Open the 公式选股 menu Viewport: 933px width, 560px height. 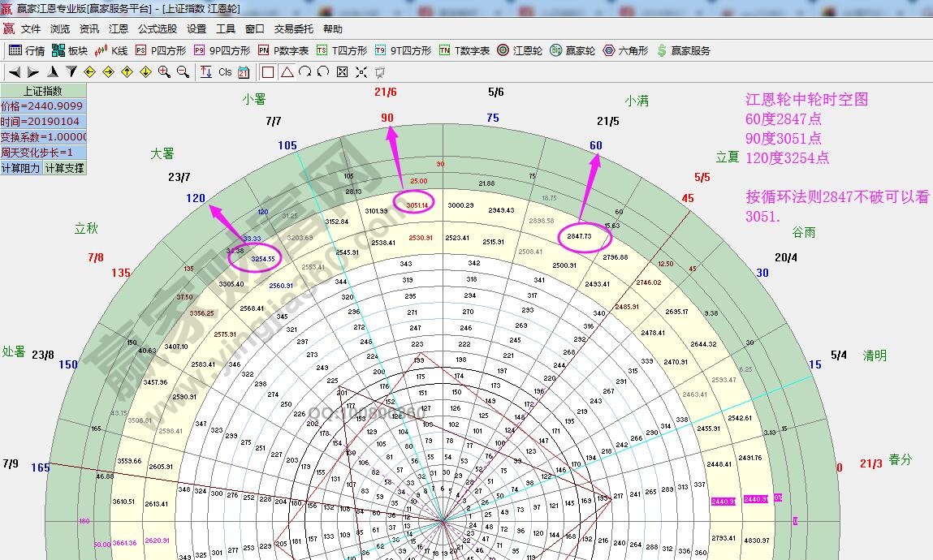pos(158,28)
